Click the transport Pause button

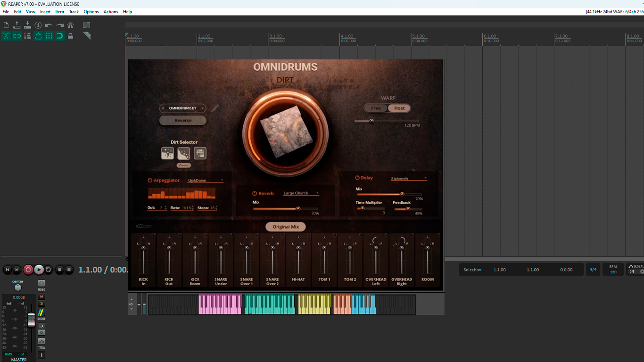[x=69, y=270]
